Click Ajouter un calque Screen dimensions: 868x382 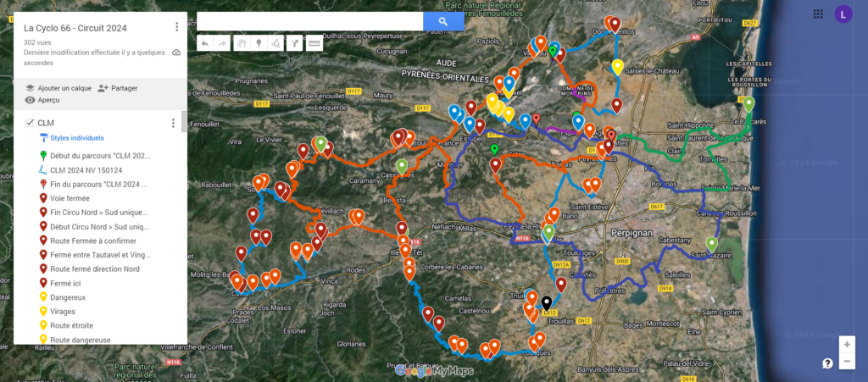pyautogui.click(x=57, y=88)
